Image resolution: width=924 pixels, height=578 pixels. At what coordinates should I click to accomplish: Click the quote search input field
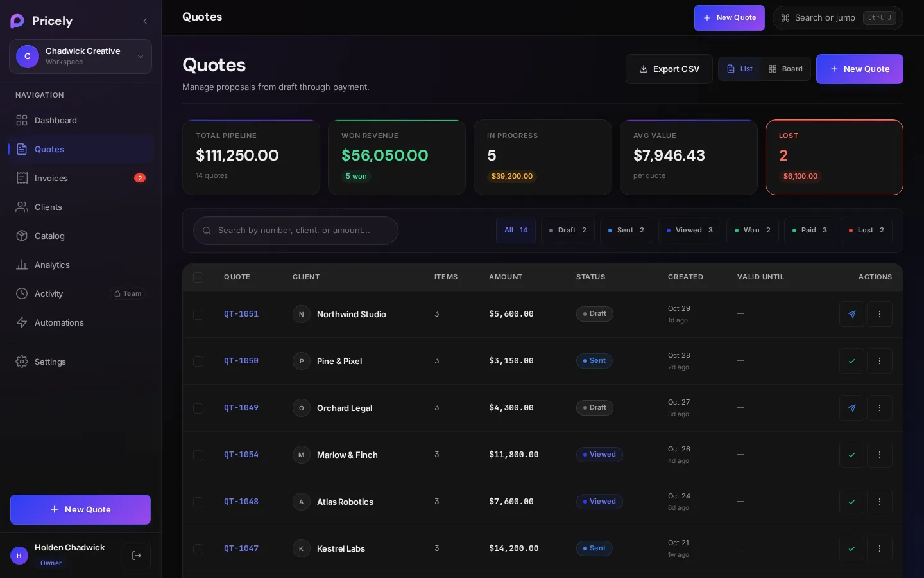(296, 231)
